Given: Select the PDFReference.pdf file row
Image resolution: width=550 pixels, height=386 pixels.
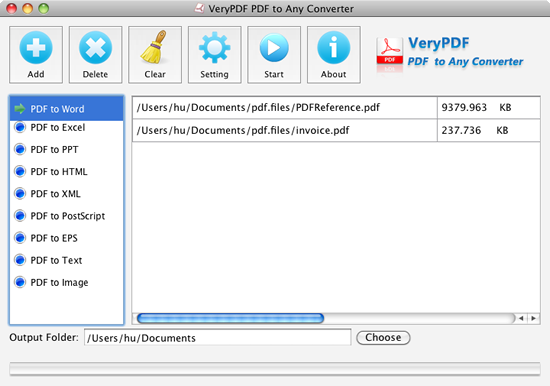Looking at the screenshot, I should coord(336,107).
